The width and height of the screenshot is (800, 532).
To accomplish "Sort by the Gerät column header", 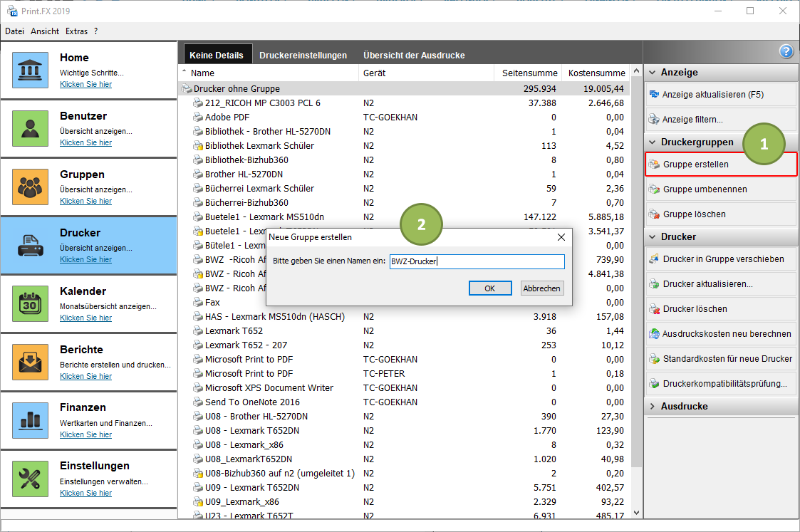I will coord(427,73).
